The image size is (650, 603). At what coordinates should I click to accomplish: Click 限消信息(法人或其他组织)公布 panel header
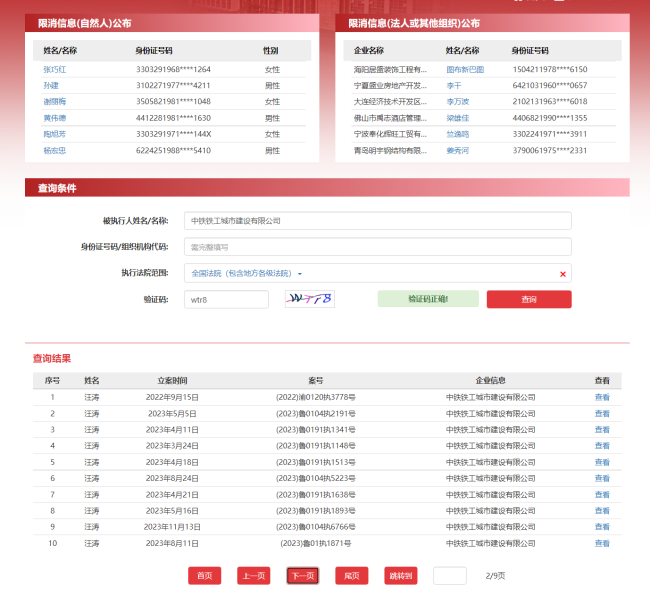(x=483, y=23)
